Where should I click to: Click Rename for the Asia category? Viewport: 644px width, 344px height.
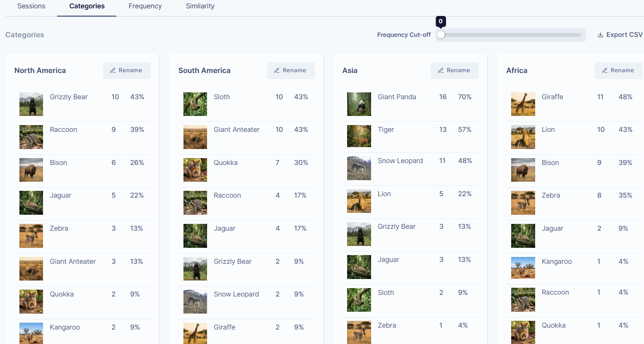455,70
